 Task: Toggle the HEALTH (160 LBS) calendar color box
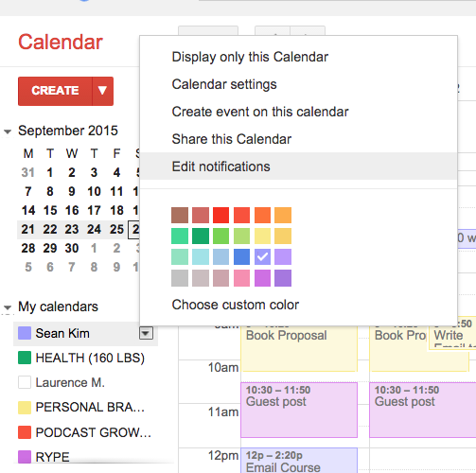25,358
